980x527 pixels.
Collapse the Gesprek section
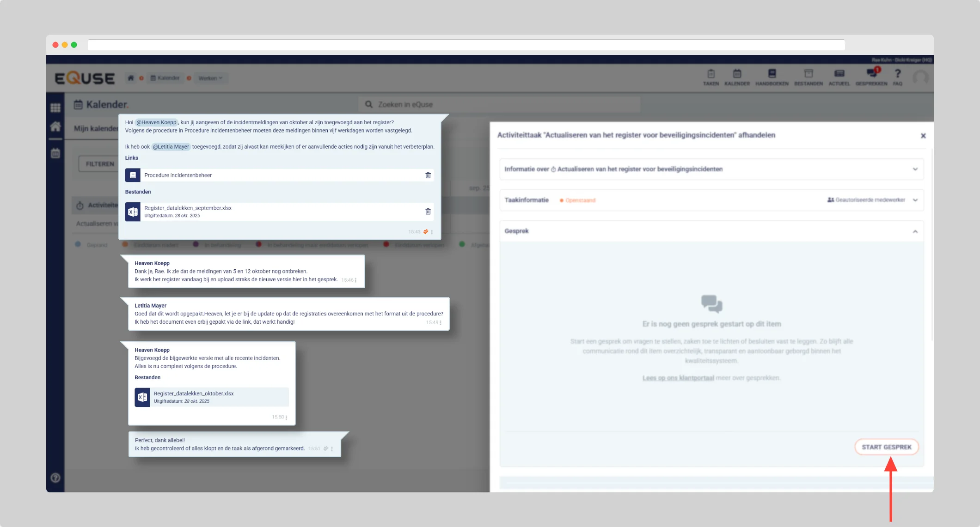pyautogui.click(x=915, y=231)
